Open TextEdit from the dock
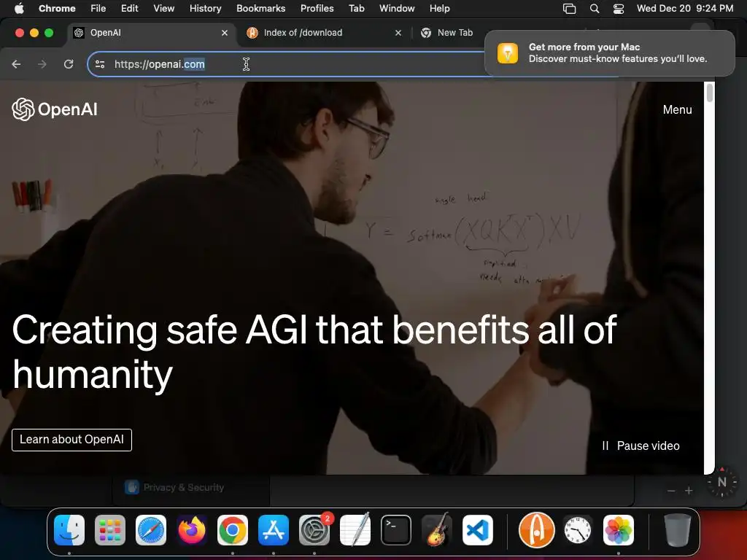The width and height of the screenshot is (747, 560). click(355, 530)
